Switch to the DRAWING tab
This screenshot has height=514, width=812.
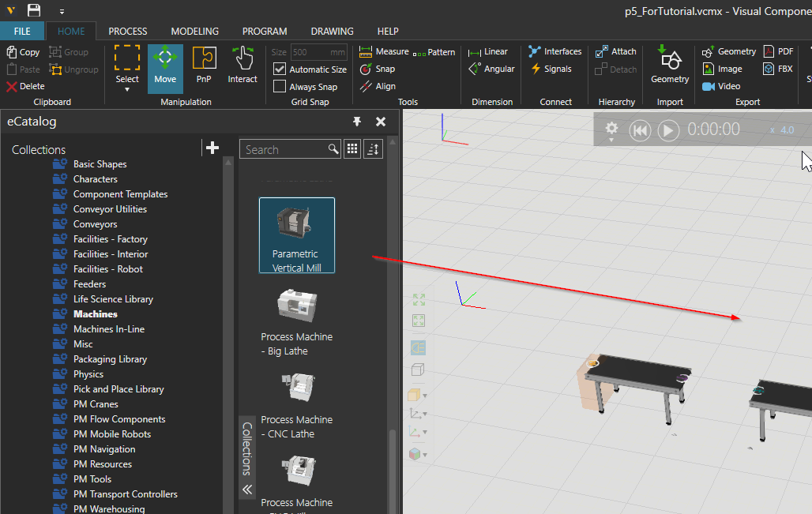coord(332,31)
